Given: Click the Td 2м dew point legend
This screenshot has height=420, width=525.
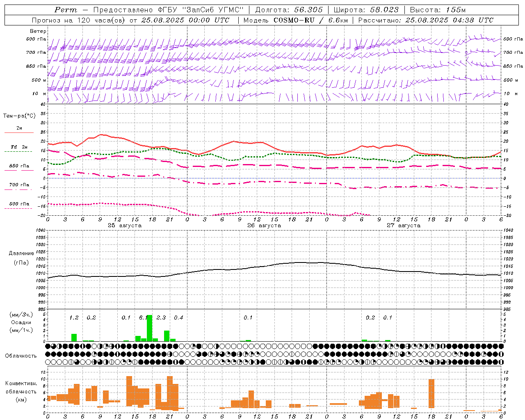Looking at the screenshot, I should point(19,147).
